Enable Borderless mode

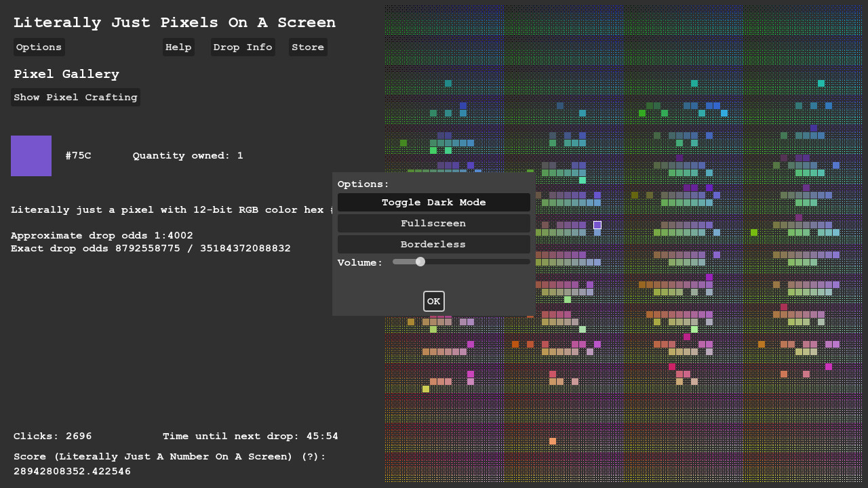pyautogui.click(x=433, y=244)
